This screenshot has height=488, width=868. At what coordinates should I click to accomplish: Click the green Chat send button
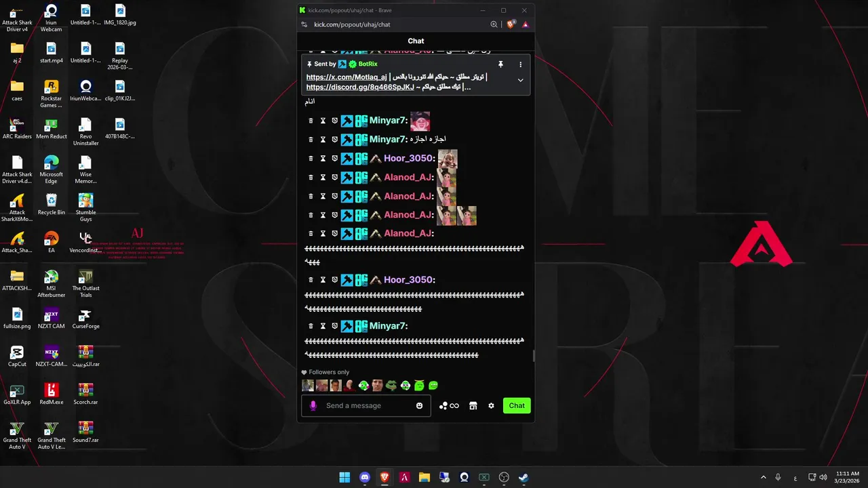pyautogui.click(x=517, y=405)
